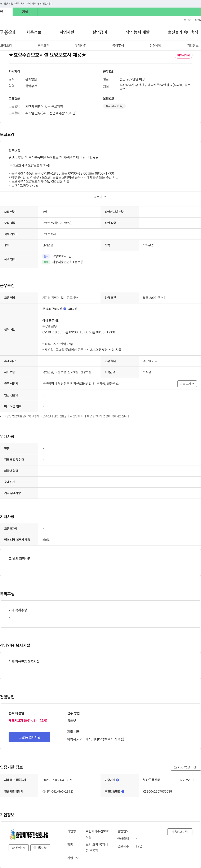Click the 구인인증번호 help icon
The height and width of the screenshot is (868, 201).
coord(123,792)
